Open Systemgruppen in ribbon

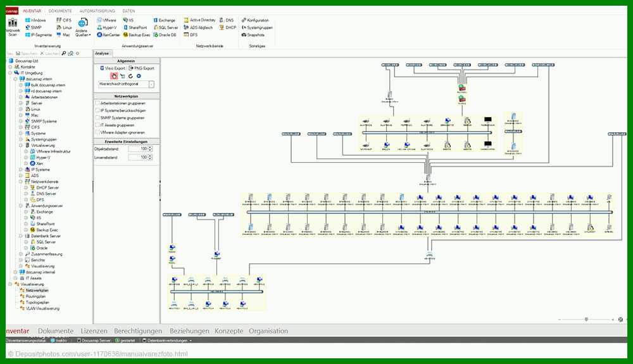coord(257,27)
